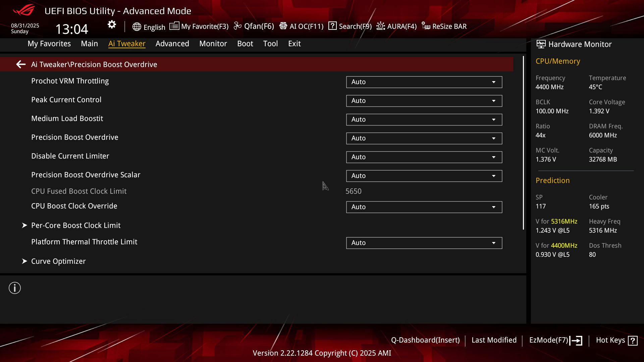Open My Favorite list icon
This screenshot has height=362, width=644.
[174, 26]
